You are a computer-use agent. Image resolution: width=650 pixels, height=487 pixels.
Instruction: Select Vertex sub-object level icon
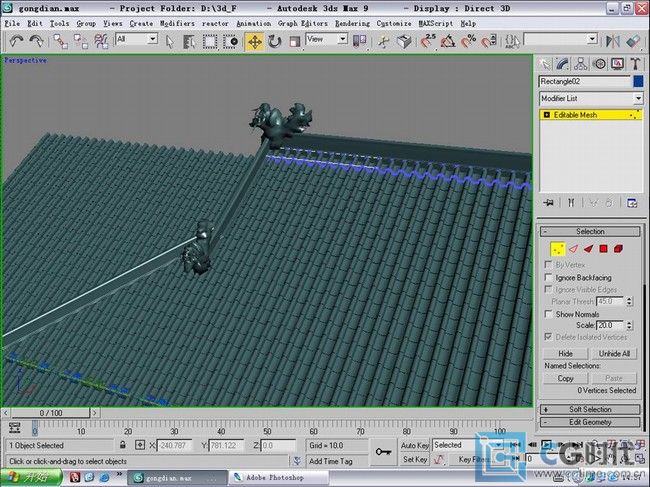(x=558, y=249)
